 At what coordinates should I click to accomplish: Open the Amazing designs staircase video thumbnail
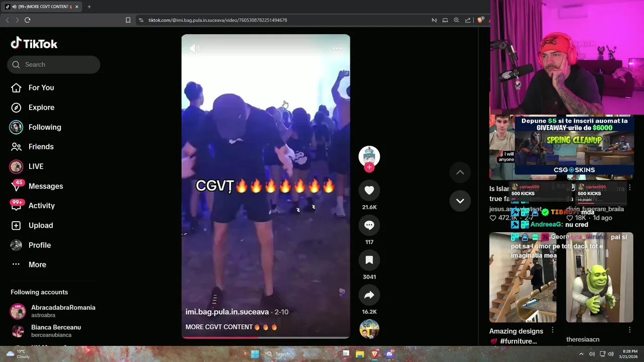[523, 277]
